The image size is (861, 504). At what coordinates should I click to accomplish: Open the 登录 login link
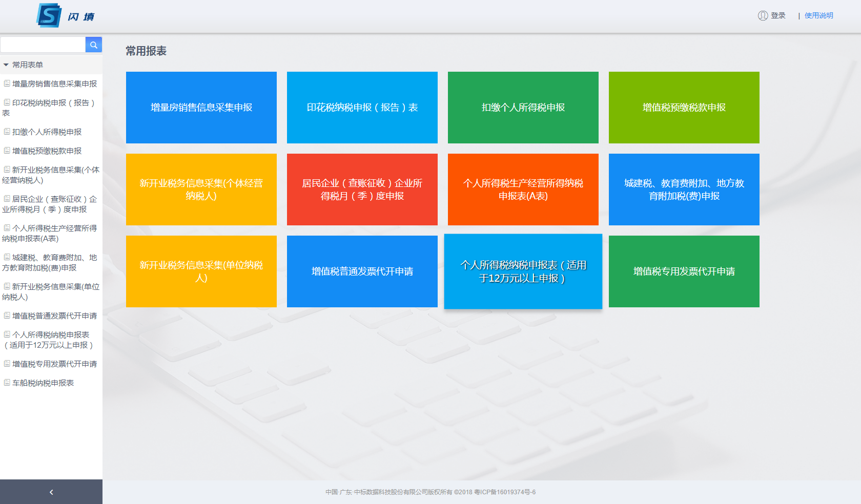pyautogui.click(x=777, y=15)
